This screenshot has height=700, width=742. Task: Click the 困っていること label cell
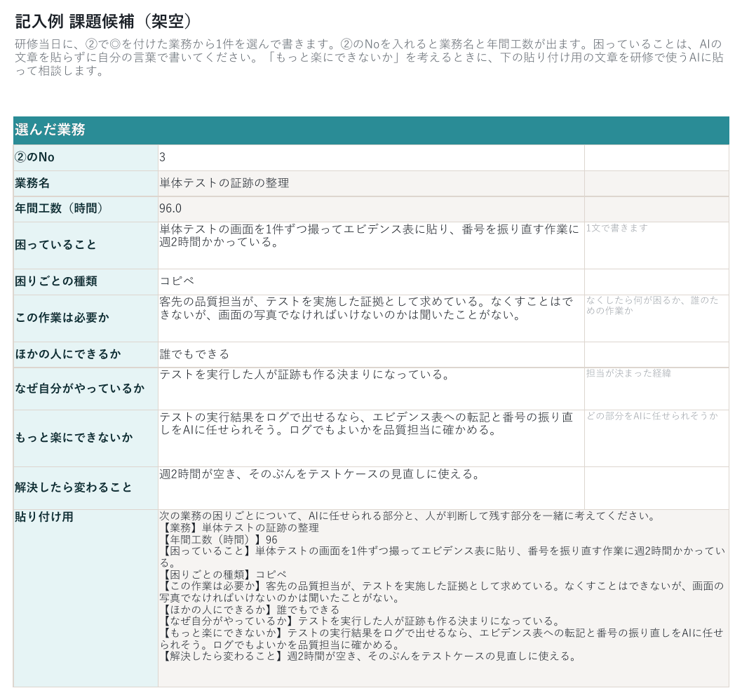point(86,245)
